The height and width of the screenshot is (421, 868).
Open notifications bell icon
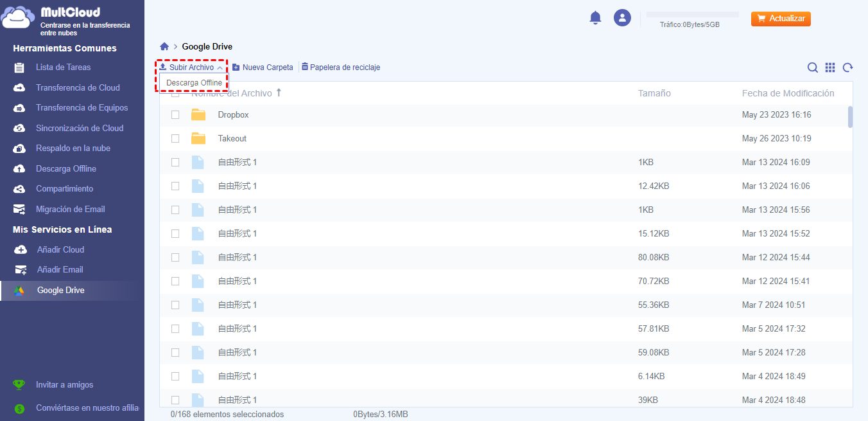tap(596, 18)
